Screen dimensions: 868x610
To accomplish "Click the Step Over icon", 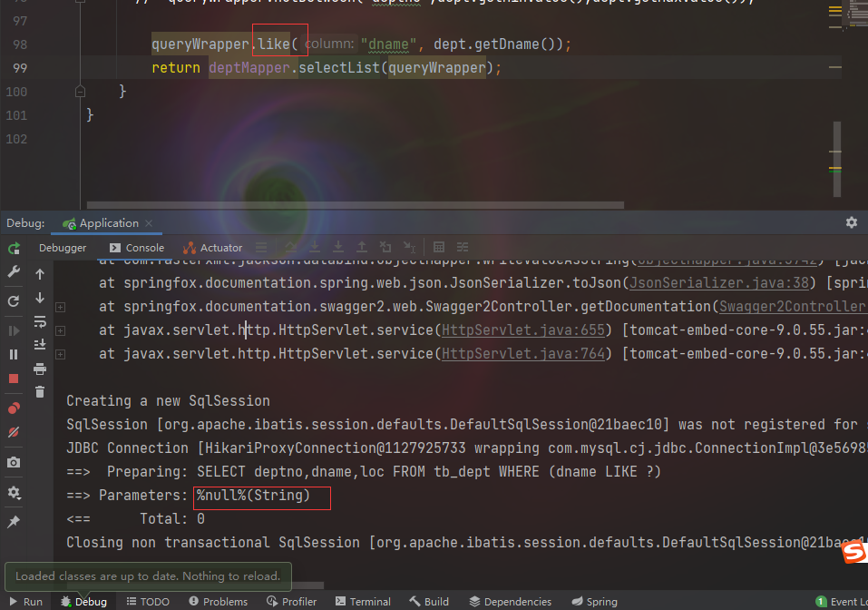I will (291, 247).
